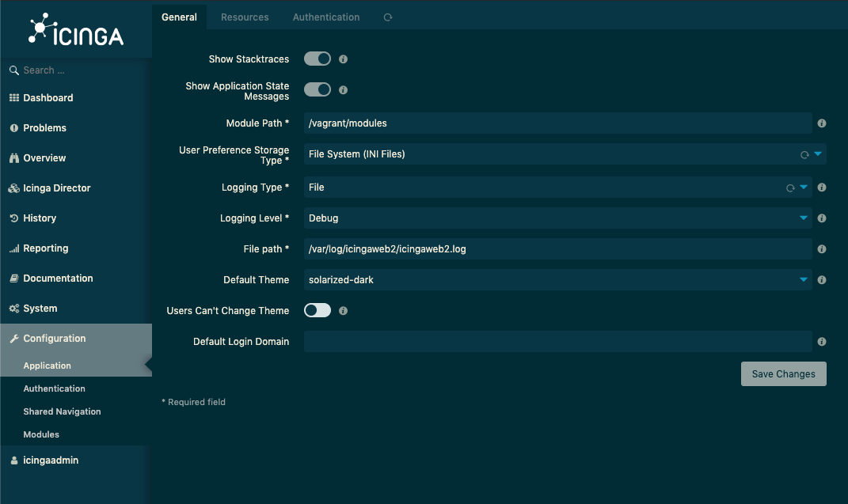Open the Logging Type dropdown

(557, 188)
